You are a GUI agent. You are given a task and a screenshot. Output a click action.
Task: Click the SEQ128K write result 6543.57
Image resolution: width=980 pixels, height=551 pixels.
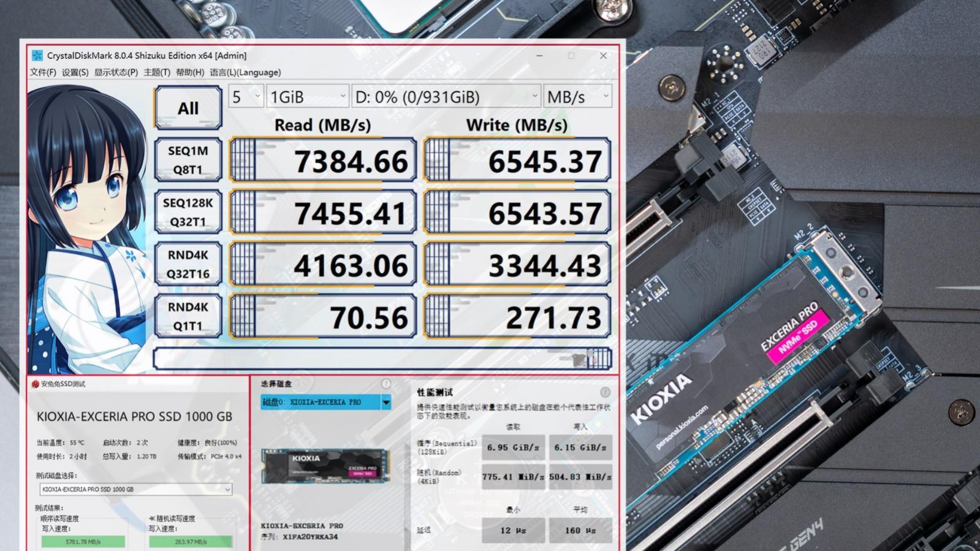point(517,212)
